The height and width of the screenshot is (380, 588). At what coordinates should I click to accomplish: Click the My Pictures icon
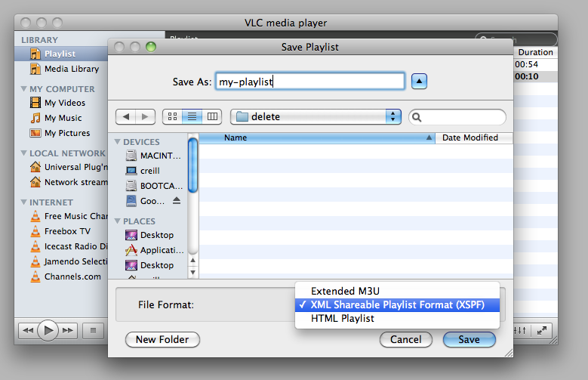pos(35,133)
